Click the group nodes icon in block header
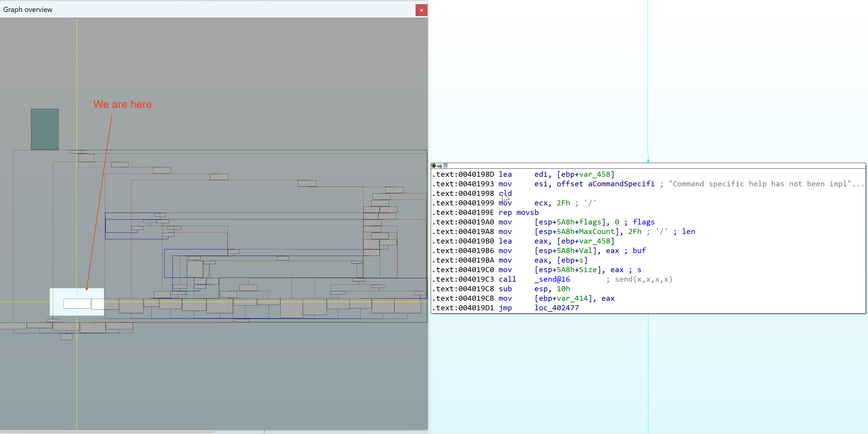Screen dimensions: 868x434 [445, 165]
